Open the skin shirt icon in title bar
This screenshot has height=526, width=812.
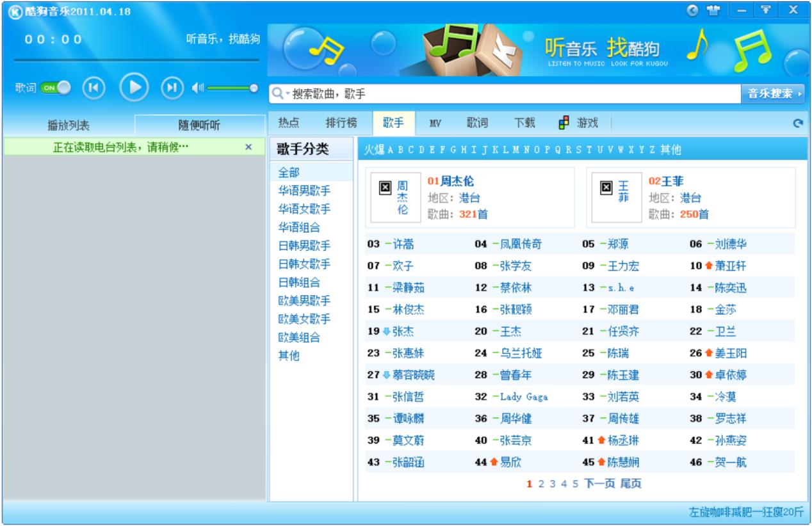click(x=713, y=10)
